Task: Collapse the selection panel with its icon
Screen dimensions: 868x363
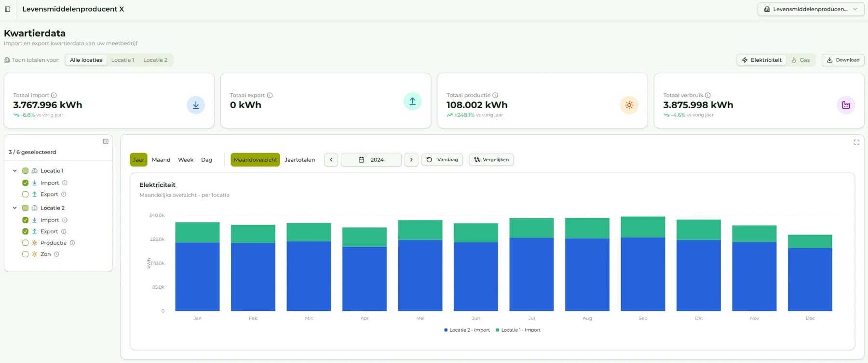Action: 106,141
